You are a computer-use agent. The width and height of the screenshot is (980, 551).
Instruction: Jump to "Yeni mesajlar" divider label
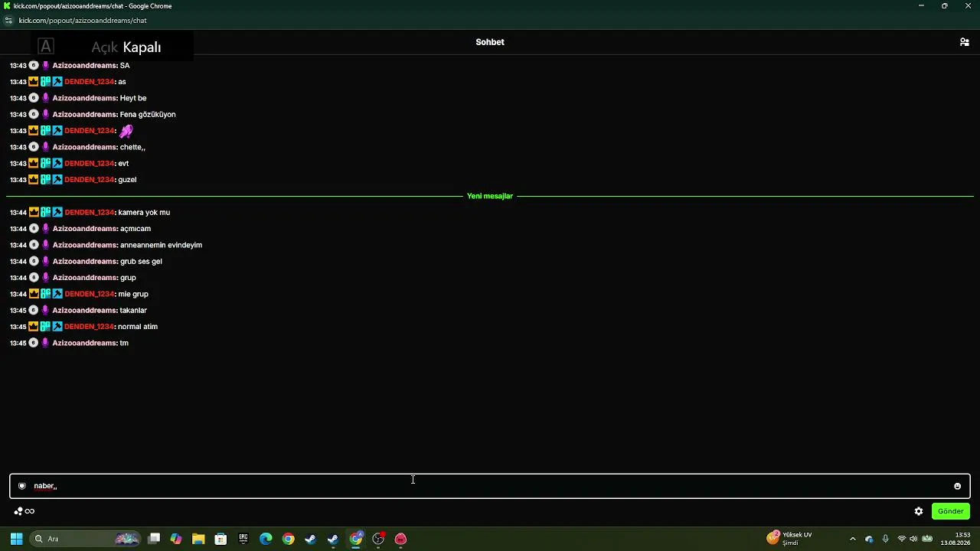click(x=490, y=196)
